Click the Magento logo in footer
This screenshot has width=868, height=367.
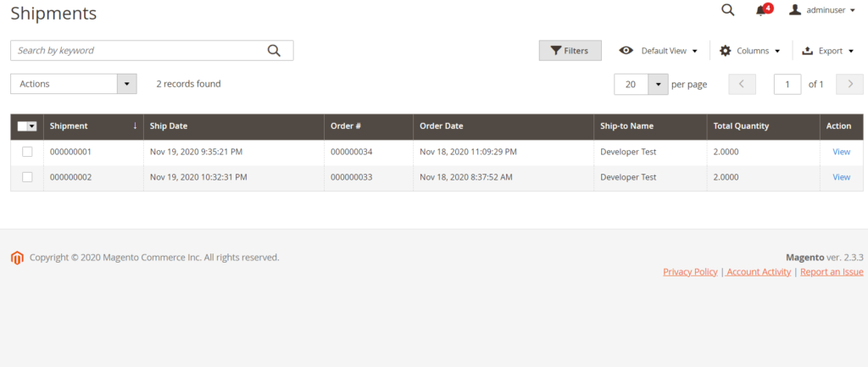[x=17, y=258]
